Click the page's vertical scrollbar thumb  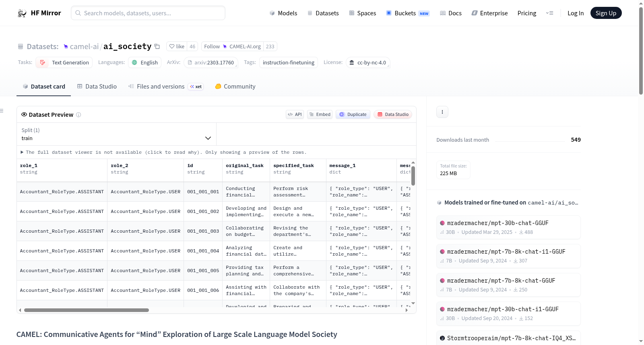(x=641, y=50)
